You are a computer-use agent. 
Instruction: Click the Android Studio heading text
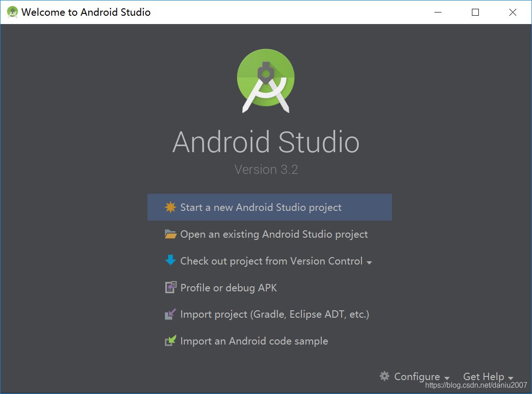click(x=266, y=142)
